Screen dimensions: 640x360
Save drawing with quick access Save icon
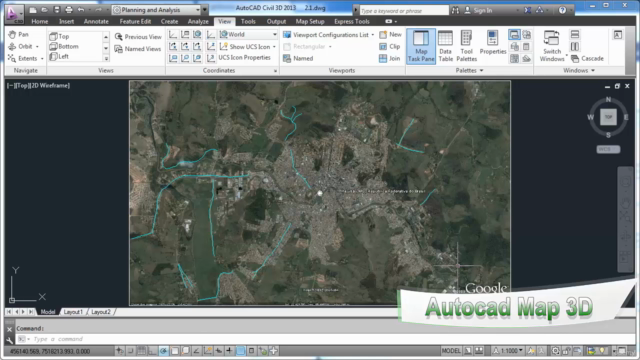[x=57, y=10]
